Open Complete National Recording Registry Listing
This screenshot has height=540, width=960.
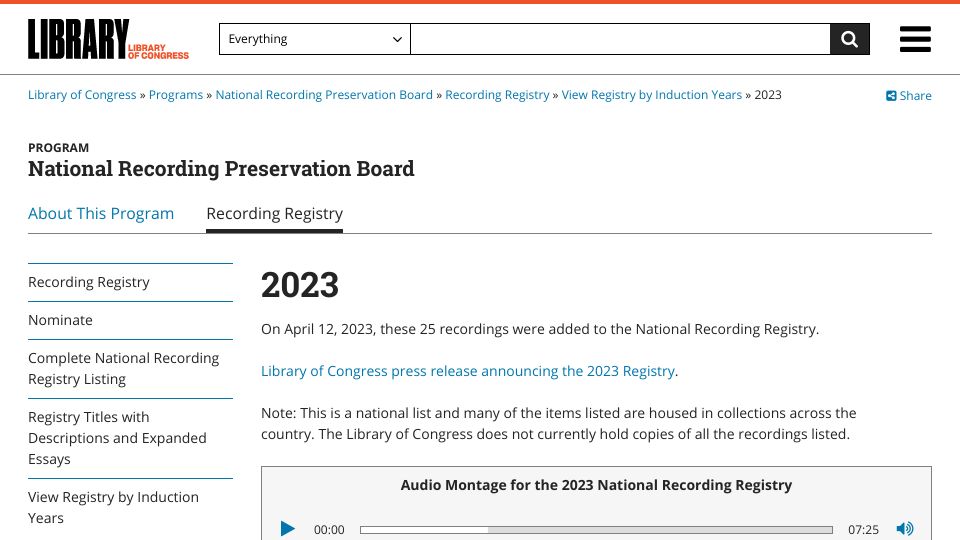(130, 369)
